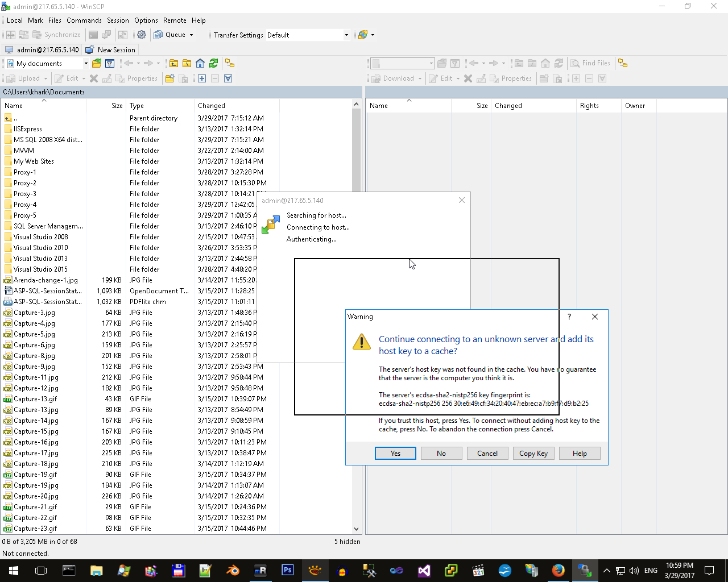Open the Transfer Settings Default dropdown
The width and height of the screenshot is (728, 582).
click(346, 35)
